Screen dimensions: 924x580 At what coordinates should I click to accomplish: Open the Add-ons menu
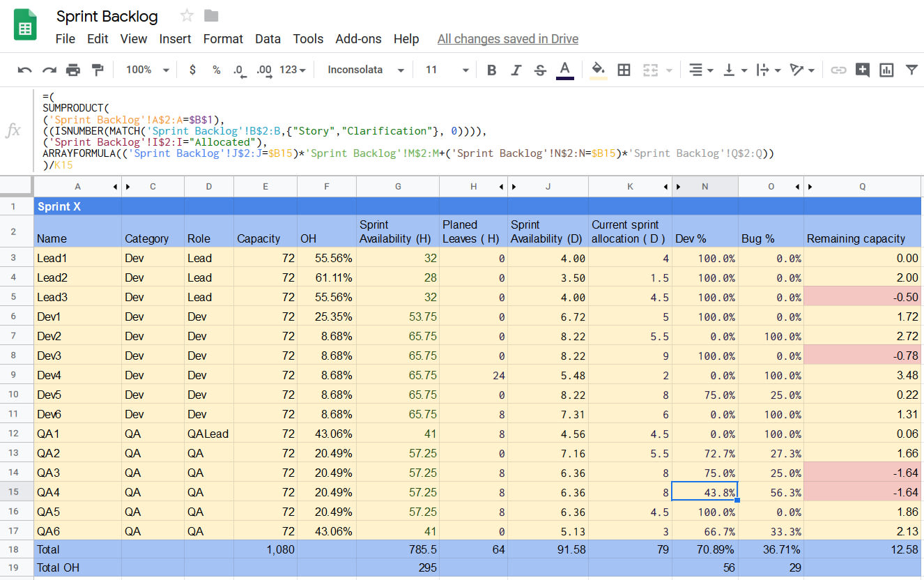click(358, 39)
